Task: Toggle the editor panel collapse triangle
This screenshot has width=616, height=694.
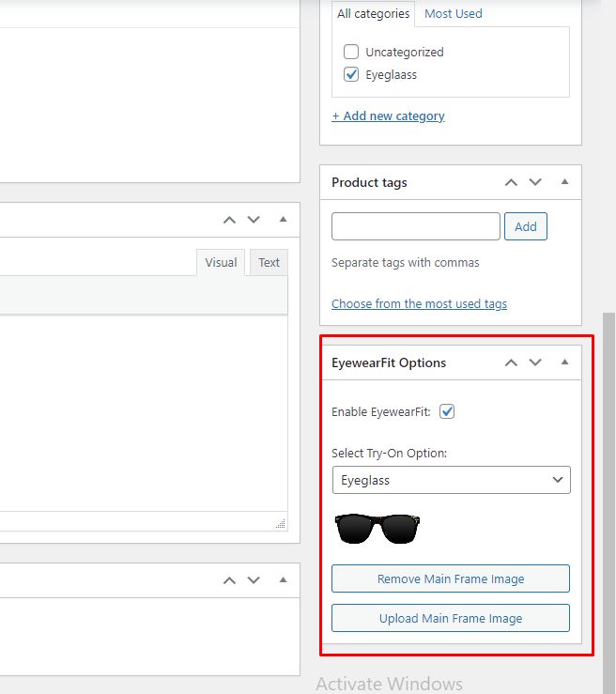Action: click(x=283, y=220)
